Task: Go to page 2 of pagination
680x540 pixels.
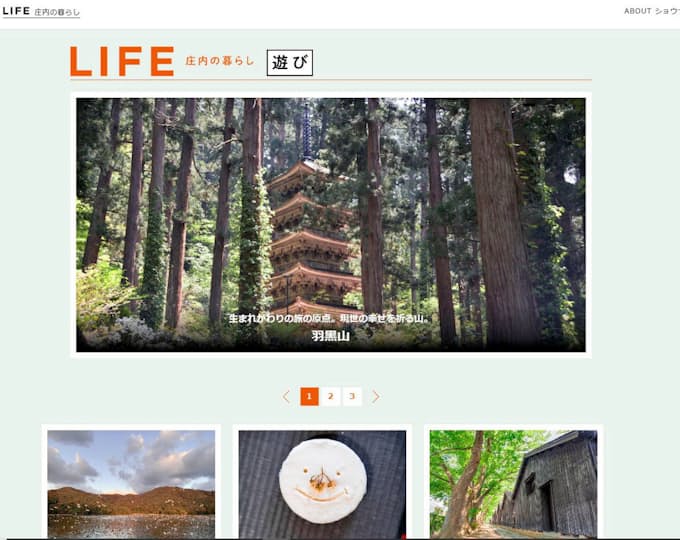Action: point(330,396)
